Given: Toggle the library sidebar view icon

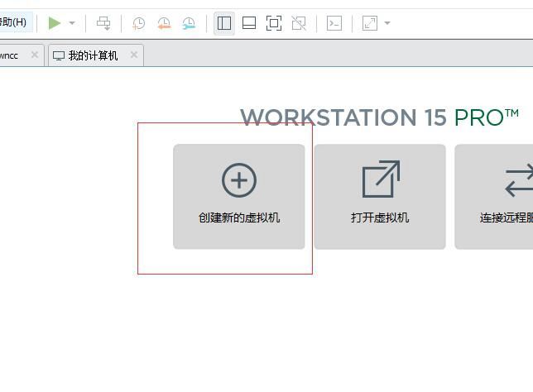Looking at the screenshot, I should [224, 23].
